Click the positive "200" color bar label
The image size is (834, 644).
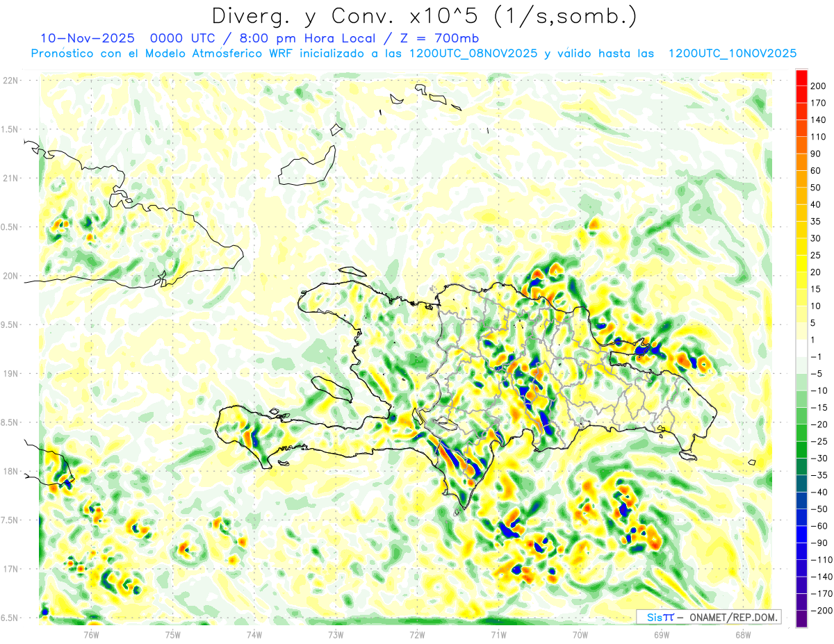pyautogui.click(x=818, y=86)
